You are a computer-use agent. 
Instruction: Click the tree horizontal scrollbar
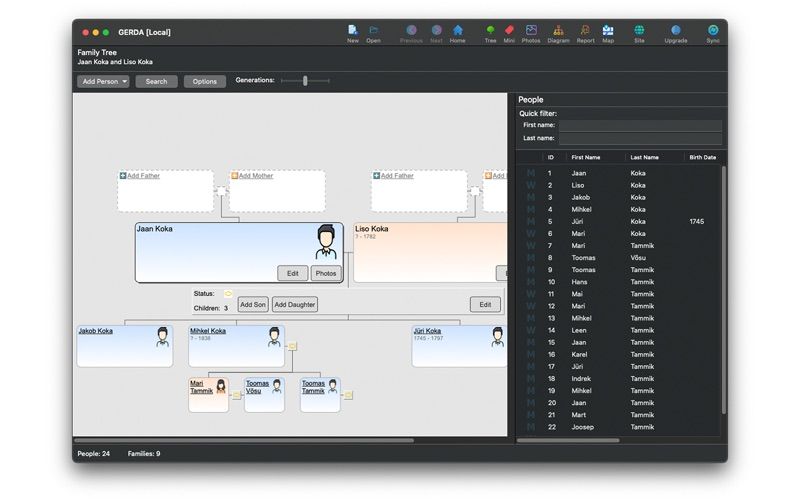click(x=244, y=440)
